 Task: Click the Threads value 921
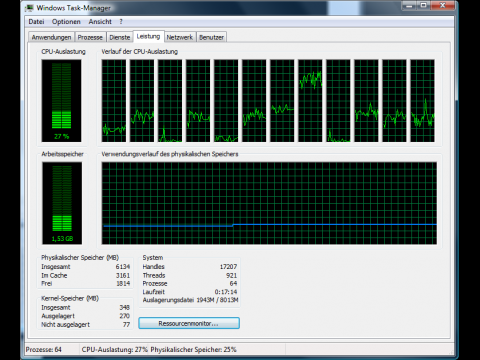pos(231,275)
